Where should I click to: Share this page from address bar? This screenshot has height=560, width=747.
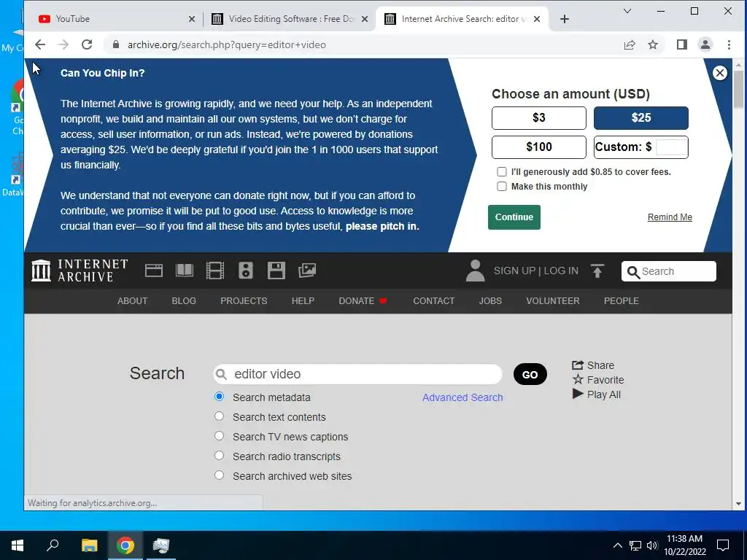630,44
